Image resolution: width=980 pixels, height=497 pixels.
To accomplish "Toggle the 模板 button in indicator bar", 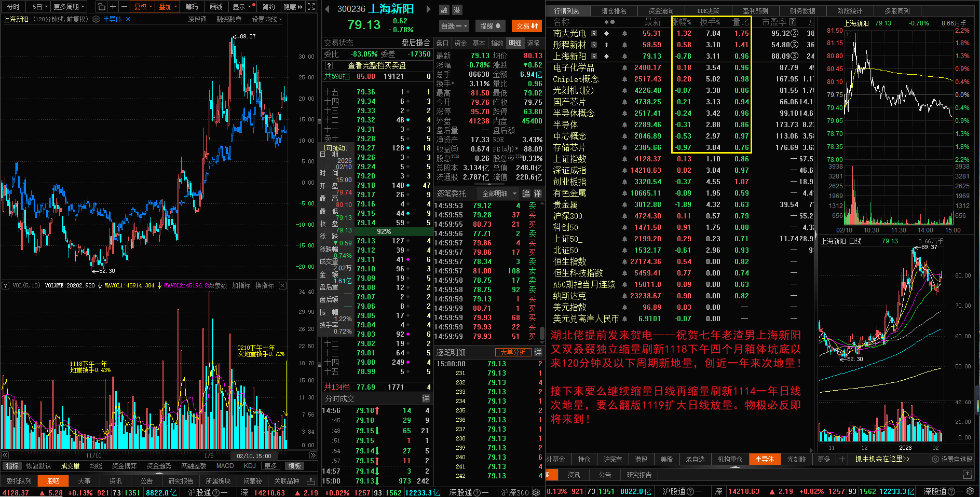I will pyautogui.click(x=295, y=466).
